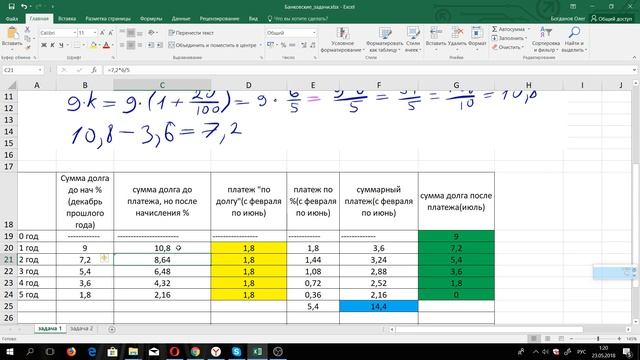640x360 pixels.
Task: Click the account name Богданов Олег
Action: pos(567,19)
